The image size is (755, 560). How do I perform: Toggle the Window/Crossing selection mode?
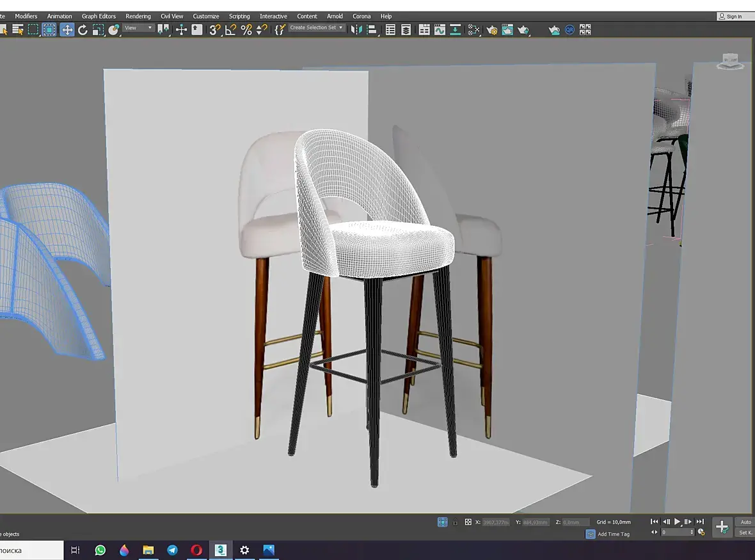(49, 30)
